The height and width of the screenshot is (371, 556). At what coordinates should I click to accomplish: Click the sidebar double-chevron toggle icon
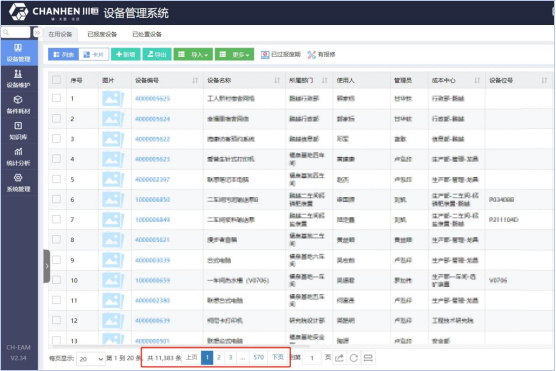point(37,33)
